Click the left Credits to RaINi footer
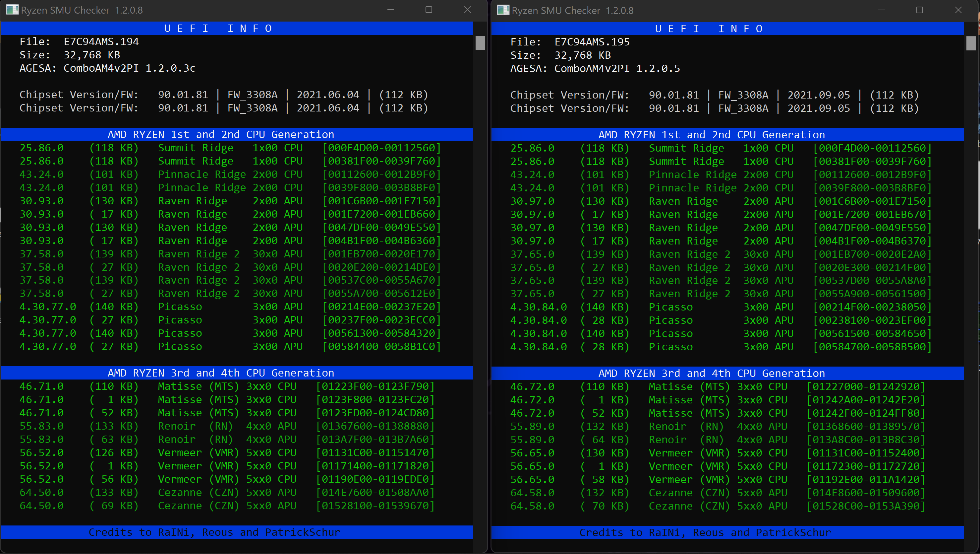Viewport: 980px width, 554px height. (214, 532)
